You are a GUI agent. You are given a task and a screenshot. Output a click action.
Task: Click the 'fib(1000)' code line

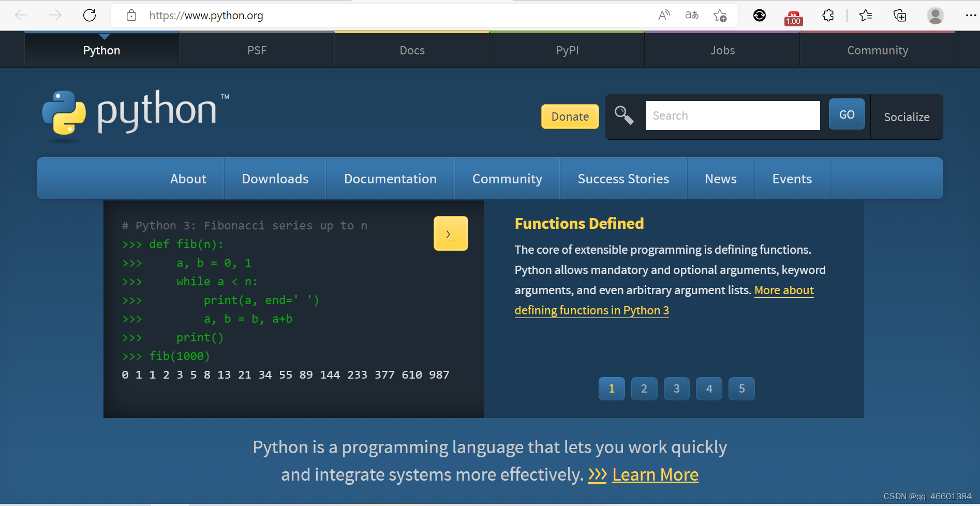(166, 356)
